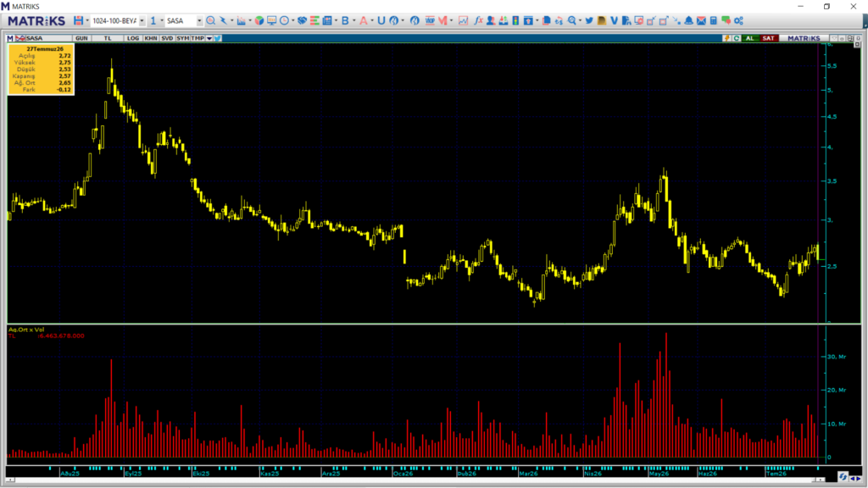Click the GUN period button in chart header
Screen dimensions: 868x488
click(81, 38)
